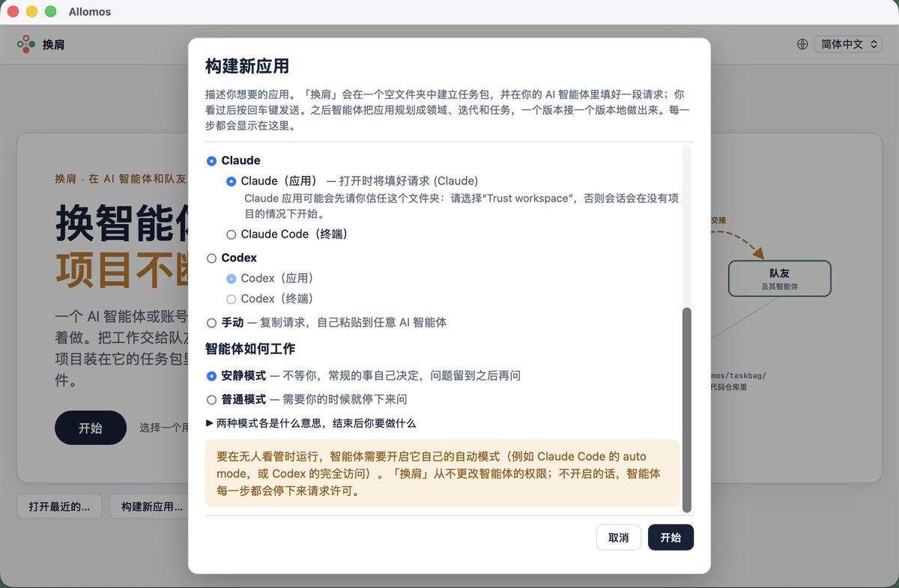The height and width of the screenshot is (588, 899).
Task: Select the 手动 manual option
Action: coord(211,323)
